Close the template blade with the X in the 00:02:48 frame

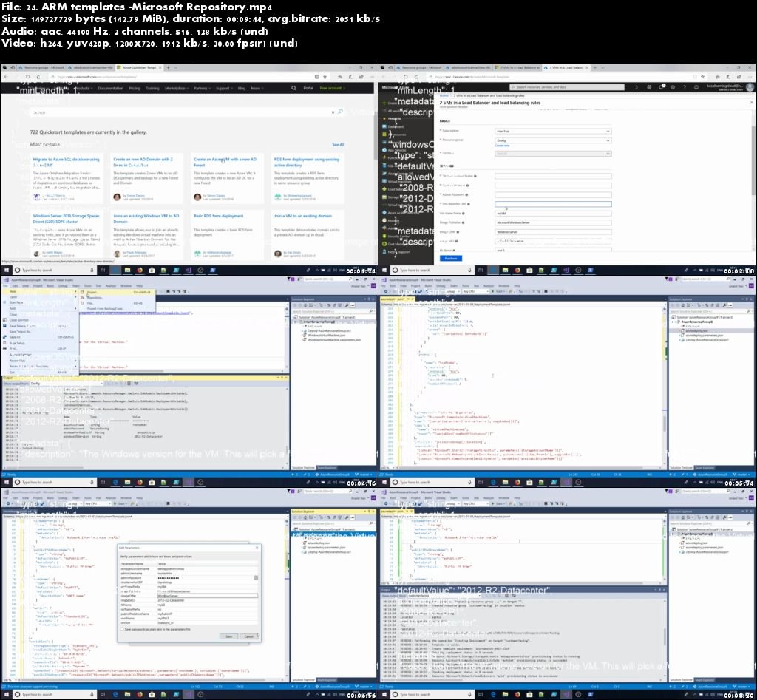pos(751,102)
